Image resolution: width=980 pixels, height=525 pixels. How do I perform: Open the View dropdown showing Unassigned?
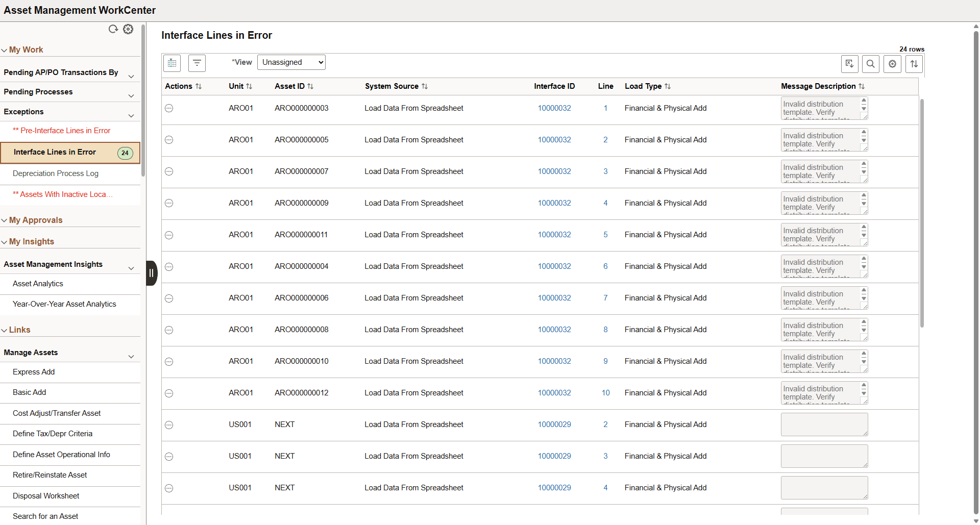tap(291, 62)
